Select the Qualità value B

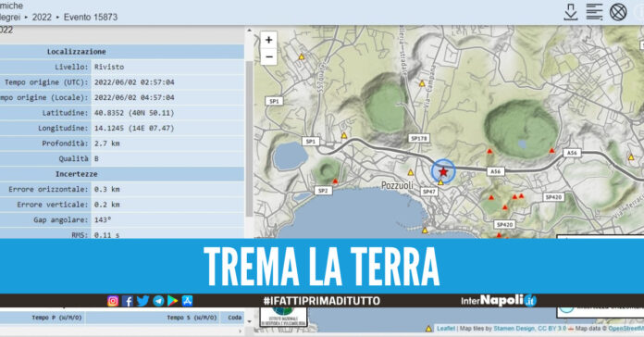96,158
